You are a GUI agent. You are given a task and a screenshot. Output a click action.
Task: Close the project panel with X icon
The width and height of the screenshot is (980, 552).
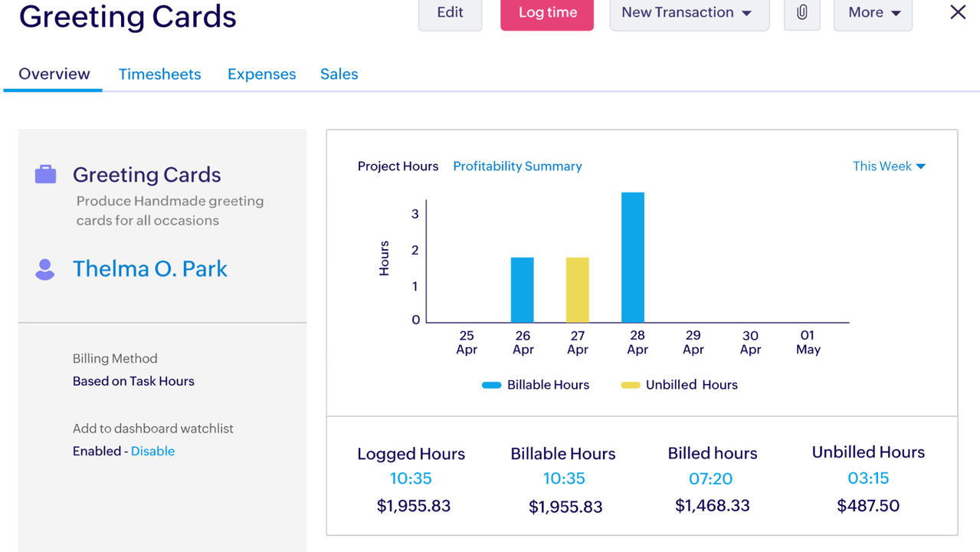[958, 12]
